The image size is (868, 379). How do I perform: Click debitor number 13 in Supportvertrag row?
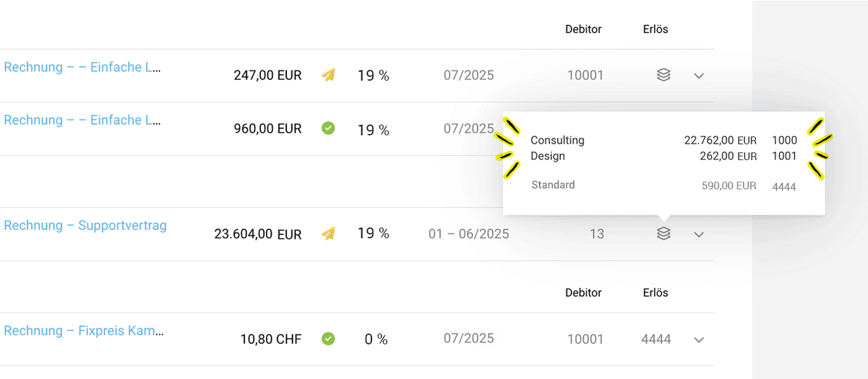[596, 234]
